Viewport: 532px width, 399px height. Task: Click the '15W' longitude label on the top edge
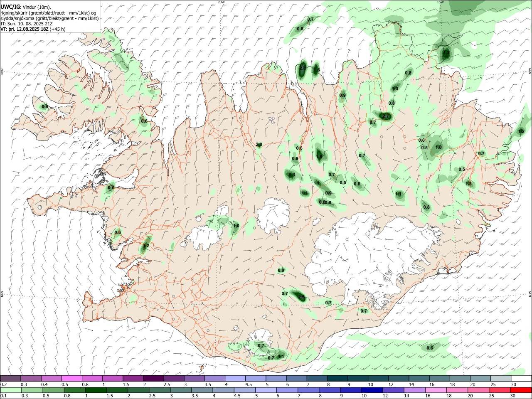point(440,2)
